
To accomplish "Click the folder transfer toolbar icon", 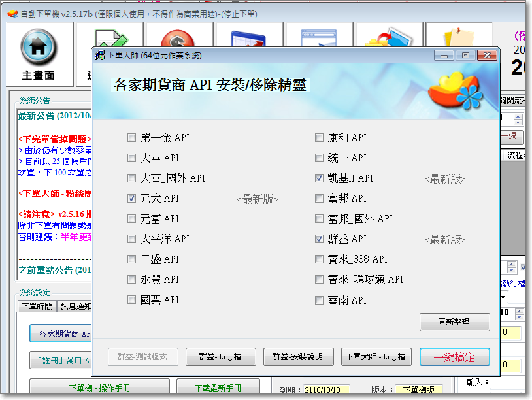I will tap(388, 39).
